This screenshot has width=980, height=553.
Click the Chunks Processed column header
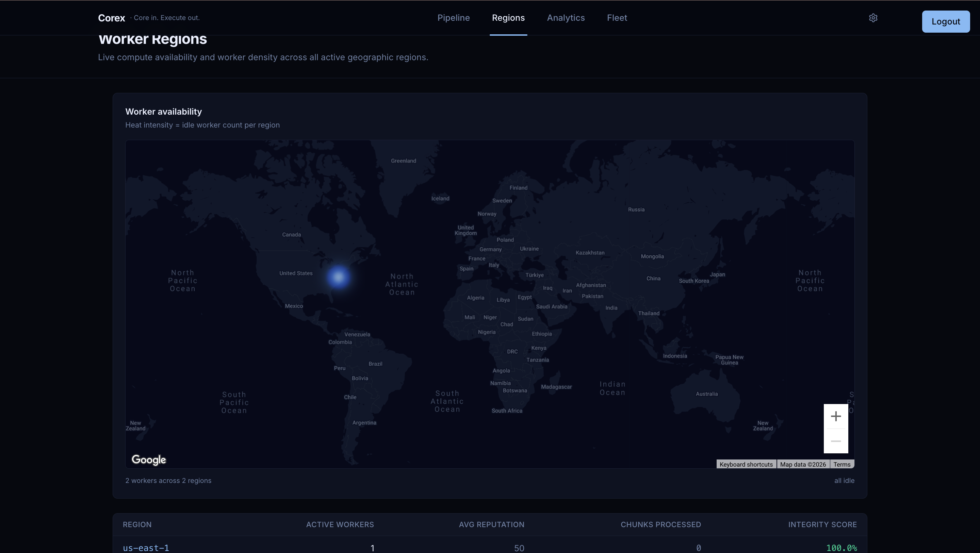coord(660,524)
